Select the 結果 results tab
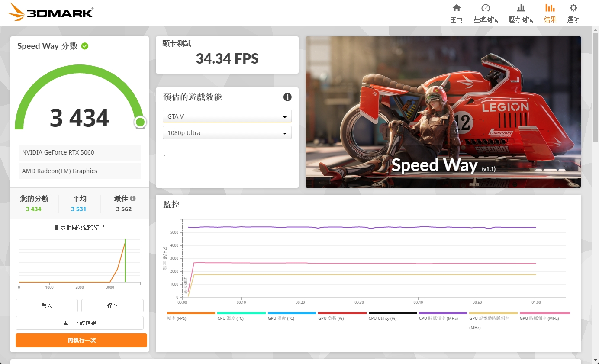The image size is (599, 364). [x=550, y=13]
